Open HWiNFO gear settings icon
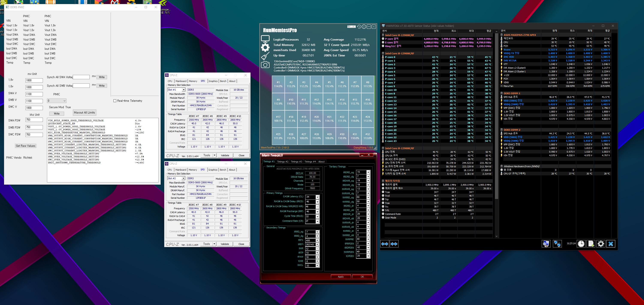Image resolution: width=644 pixels, height=305 pixels. (601, 244)
